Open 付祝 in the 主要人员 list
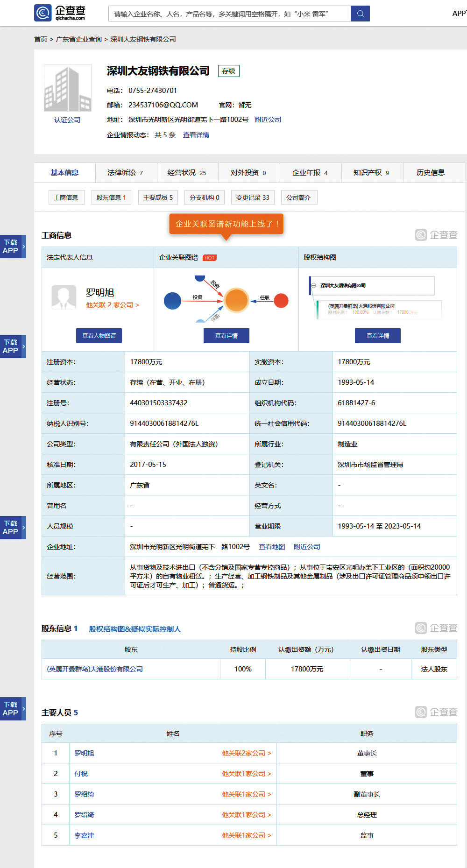Viewport: 467px width, 868px height. click(x=81, y=774)
